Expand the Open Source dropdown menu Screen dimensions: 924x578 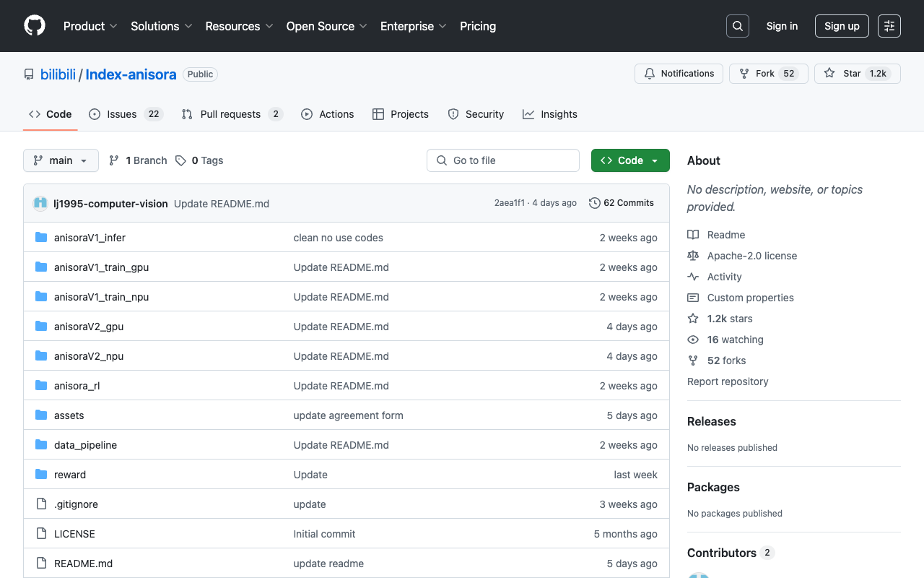coord(327,26)
